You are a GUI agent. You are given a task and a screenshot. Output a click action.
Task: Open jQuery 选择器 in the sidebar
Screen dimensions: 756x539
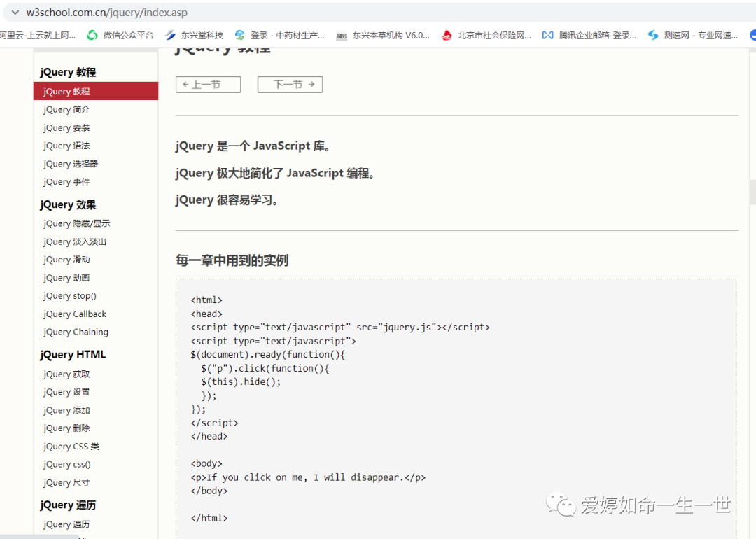pos(71,164)
